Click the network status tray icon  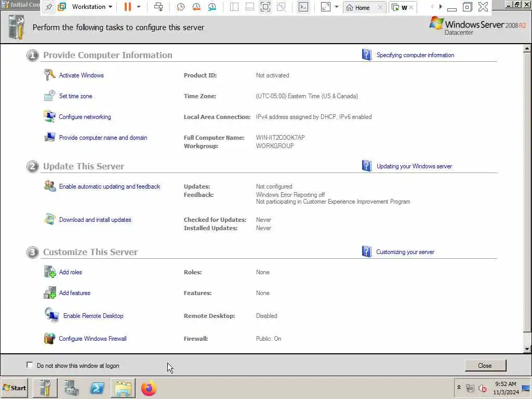click(470, 388)
